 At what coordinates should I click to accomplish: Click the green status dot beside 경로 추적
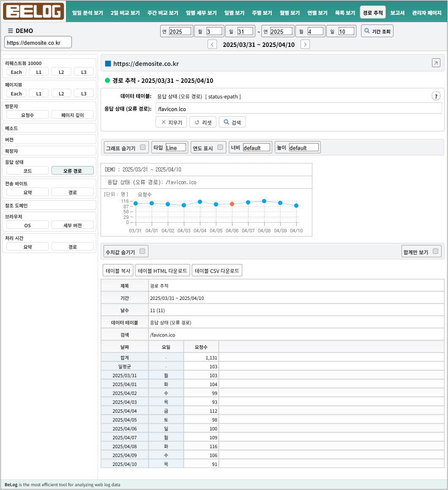(107, 80)
